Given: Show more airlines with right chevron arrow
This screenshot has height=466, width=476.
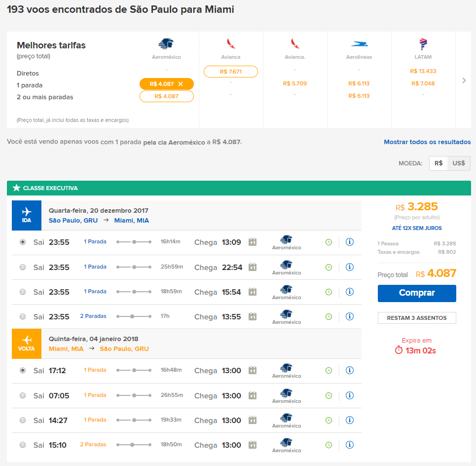Looking at the screenshot, I should 464,80.
